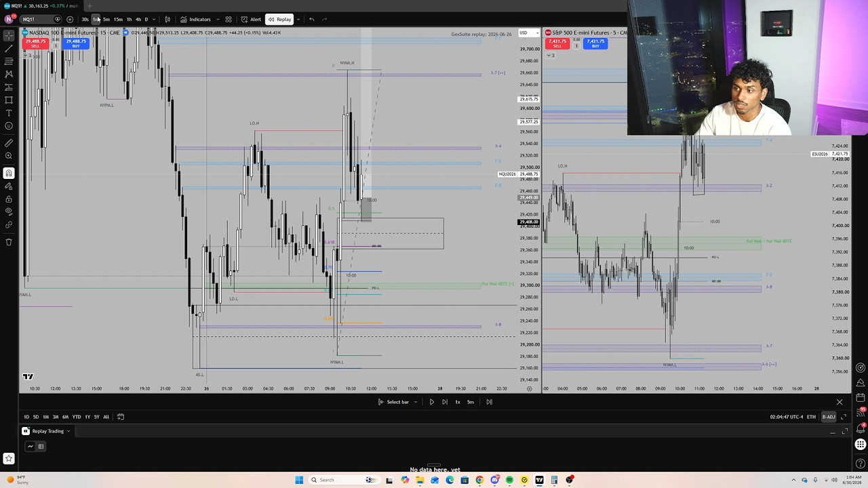Click the BUY 7,421.75 button on S&P chart

[595, 43]
